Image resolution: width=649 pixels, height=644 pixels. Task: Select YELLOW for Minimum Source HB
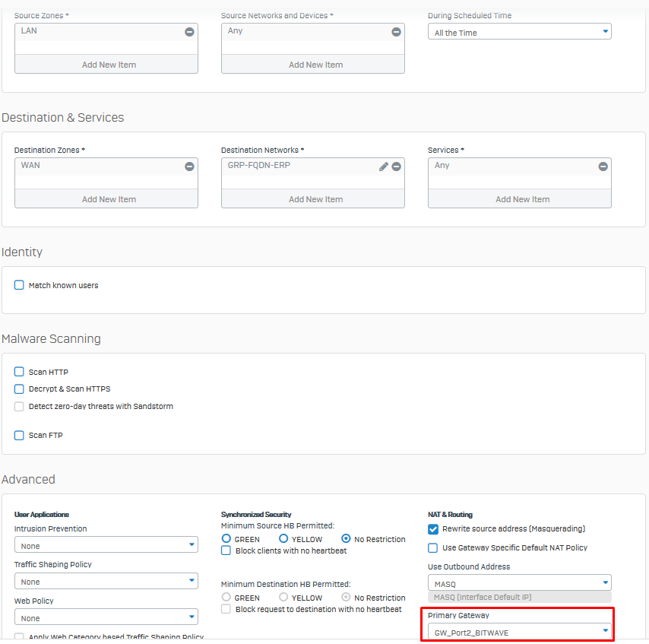283,538
